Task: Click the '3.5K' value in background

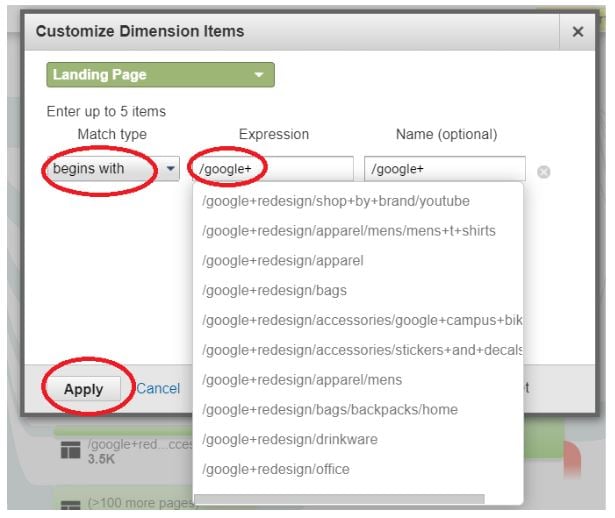Action: point(101,459)
